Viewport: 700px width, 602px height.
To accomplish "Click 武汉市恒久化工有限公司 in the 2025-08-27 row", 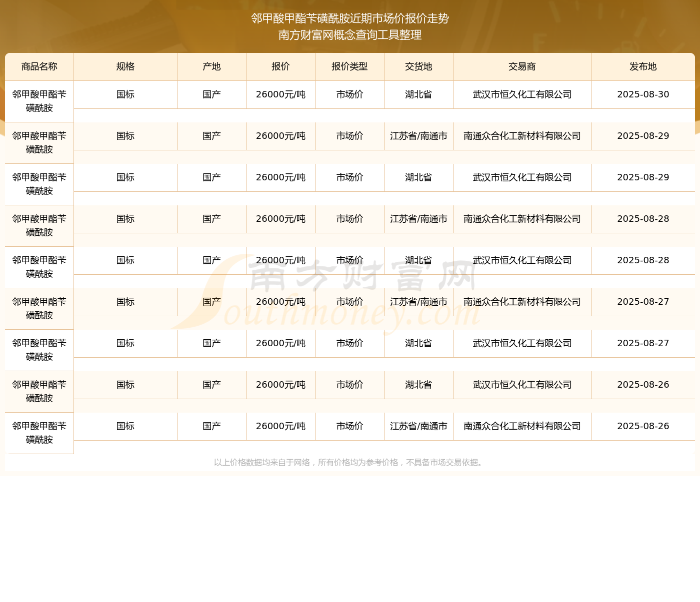I will click(x=522, y=343).
